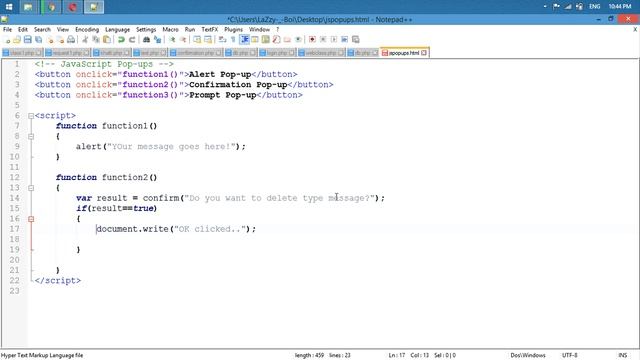Click the Dos\Windows line-ending status field
640x360 pixels.
click(528, 356)
